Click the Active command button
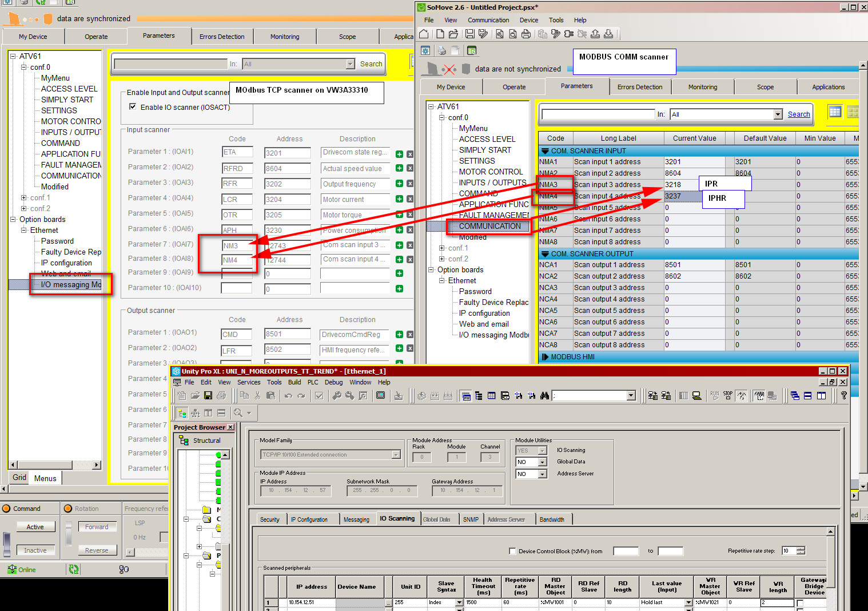868x611 pixels. point(35,527)
